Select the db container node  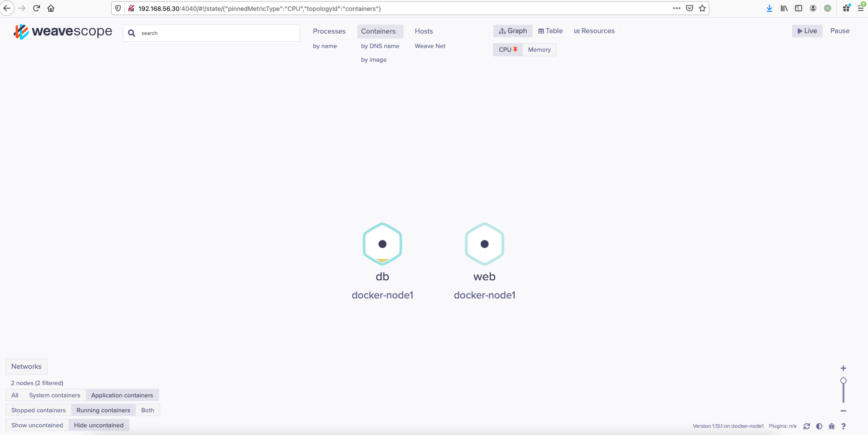[382, 244]
